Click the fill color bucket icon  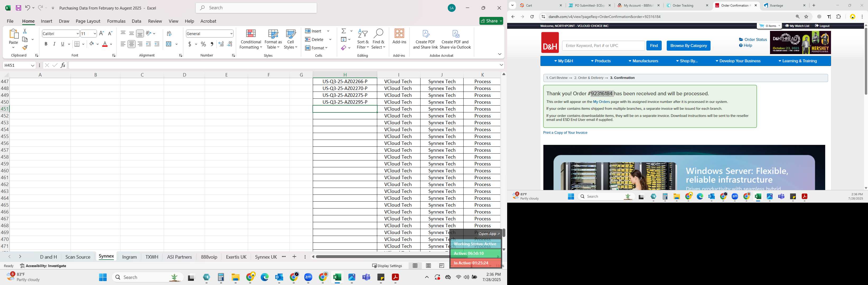tap(92, 44)
